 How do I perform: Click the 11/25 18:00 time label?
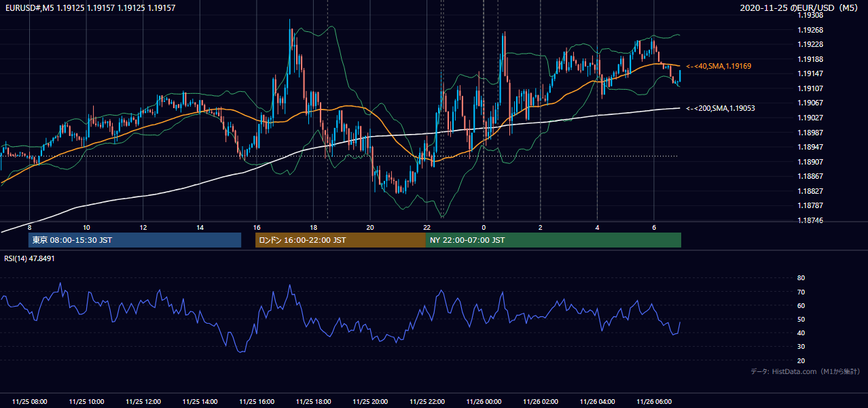(x=314, y=402)
